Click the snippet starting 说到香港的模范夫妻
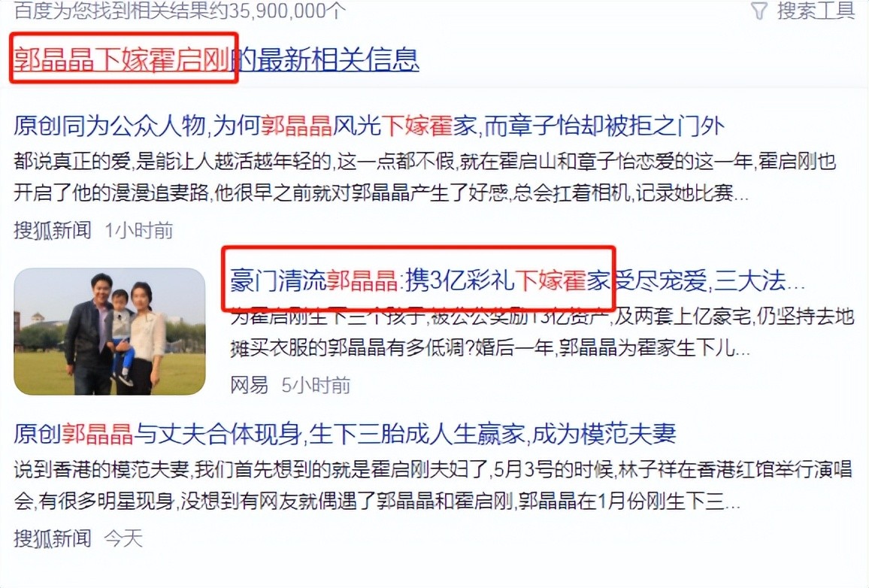869x588 pixels. tap(432, 485)
